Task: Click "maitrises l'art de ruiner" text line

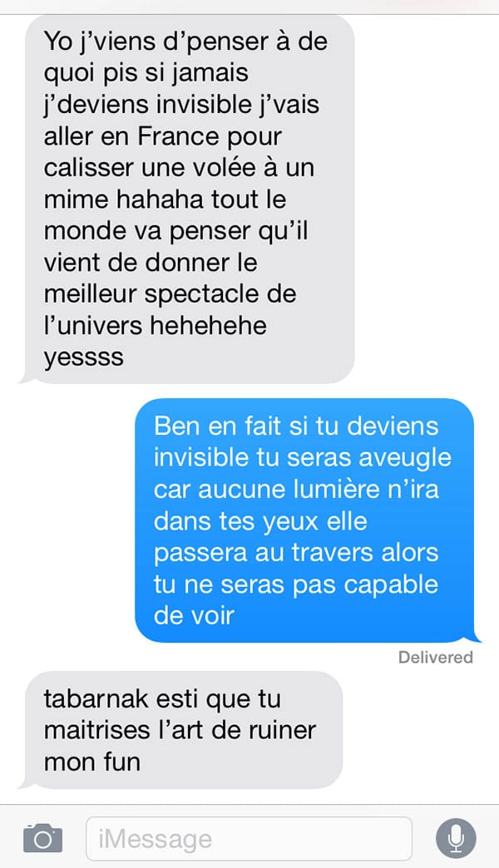Action: (x=180, y=730)
